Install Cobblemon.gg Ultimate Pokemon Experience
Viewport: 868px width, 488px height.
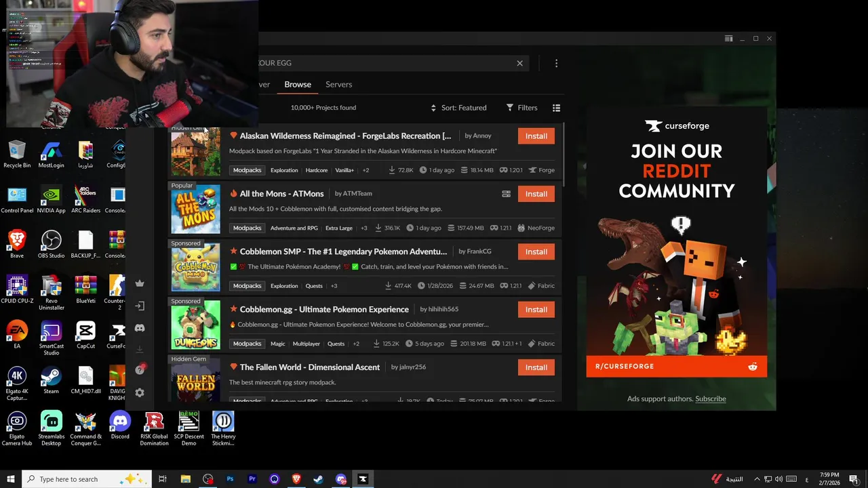(536, 310)
